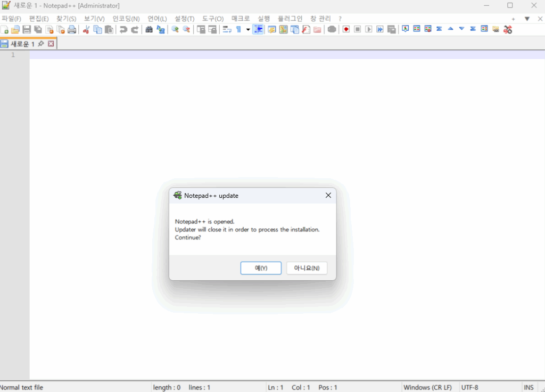Image resolution: width=545 pixels, height=392 pixels.
Task: Click the Save all icon
Action: click(38, 29)
